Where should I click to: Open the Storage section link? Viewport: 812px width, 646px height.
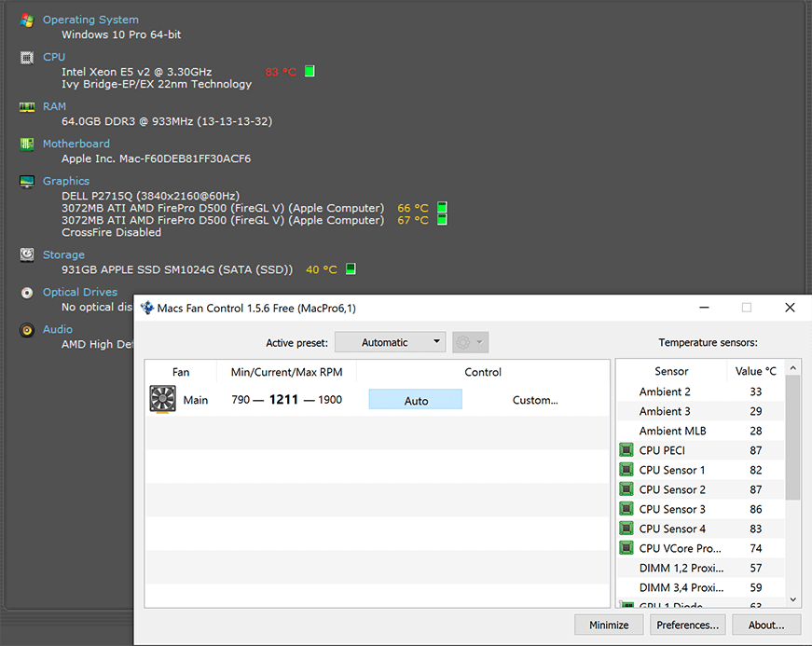[x=63, y=254]
